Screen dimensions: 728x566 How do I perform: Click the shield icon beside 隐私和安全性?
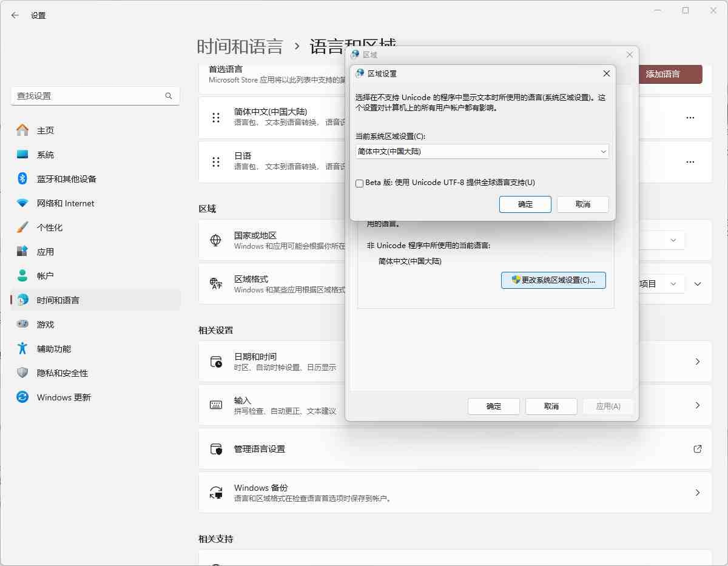[x=22, y=373]
